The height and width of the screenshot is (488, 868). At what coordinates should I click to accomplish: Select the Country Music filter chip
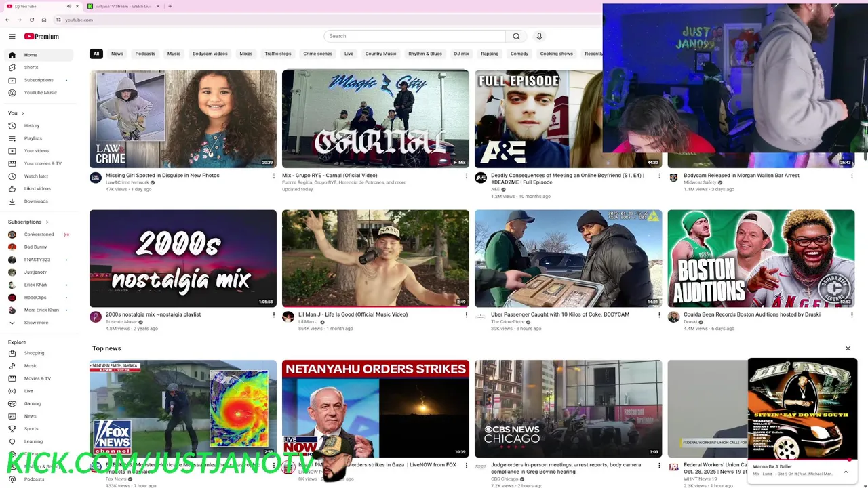point(380,54)
